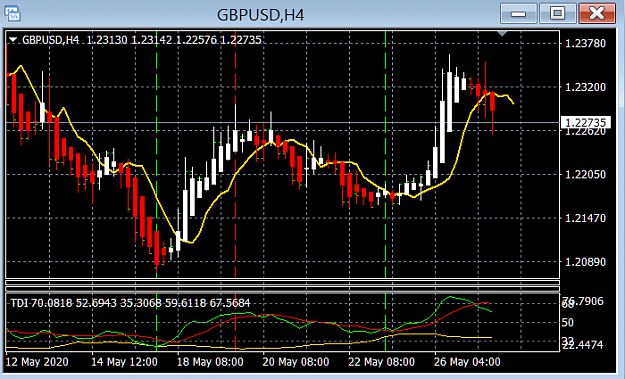625x379 pixels.
Task: Select the current price label 1.22735
Action: [x=585, y=122]
